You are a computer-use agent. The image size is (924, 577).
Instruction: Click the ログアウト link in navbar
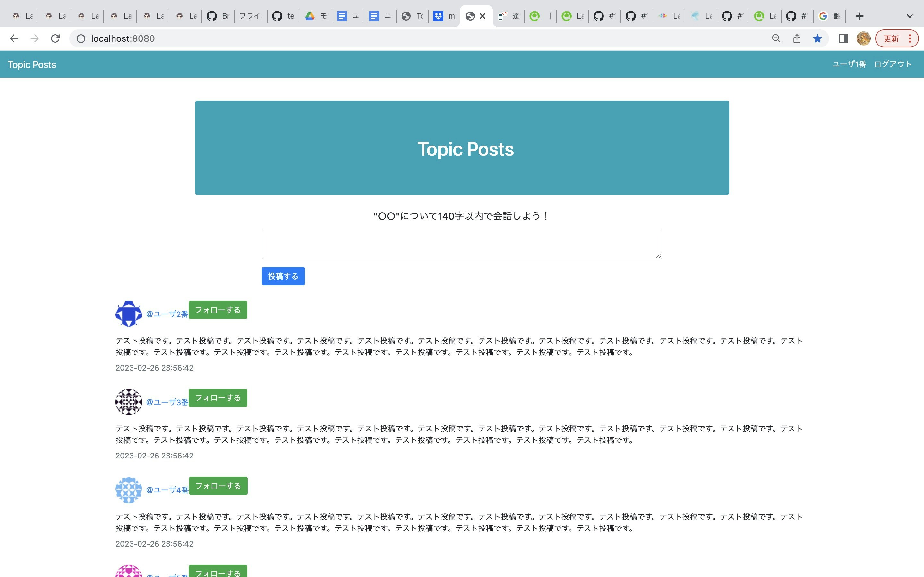892,64
